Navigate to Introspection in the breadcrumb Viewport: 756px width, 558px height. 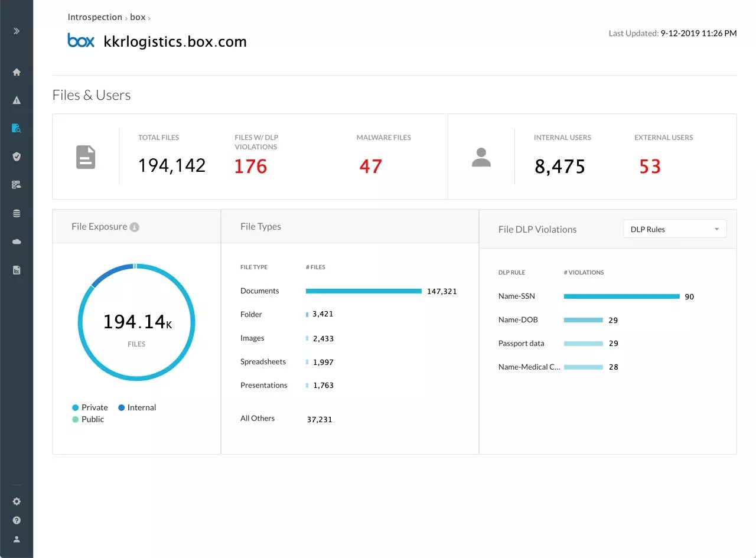pos(94,17)
